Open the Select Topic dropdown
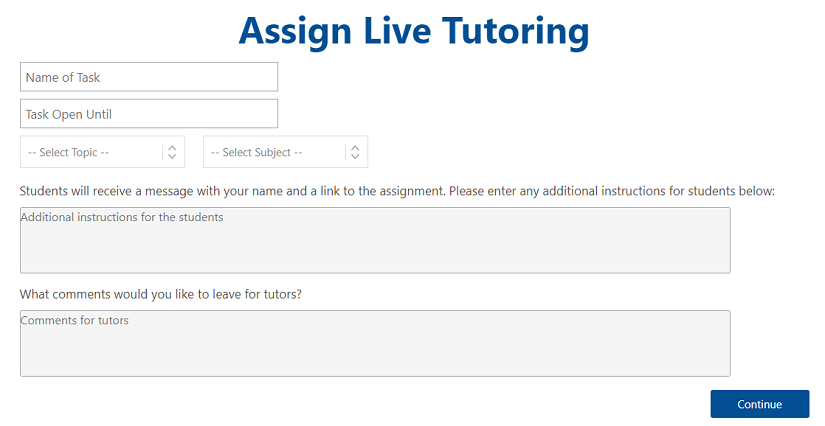Viewport: 825px width, 426px height. point(90,152)
